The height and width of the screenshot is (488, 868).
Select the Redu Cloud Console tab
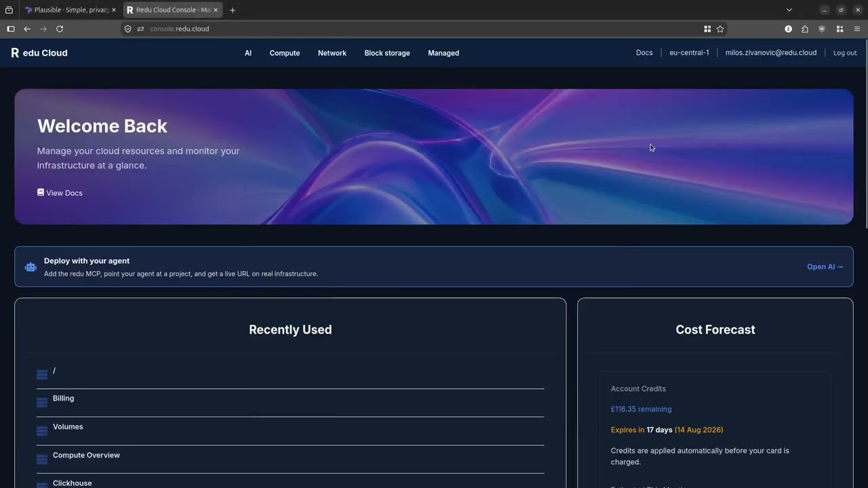coord(173,10)
